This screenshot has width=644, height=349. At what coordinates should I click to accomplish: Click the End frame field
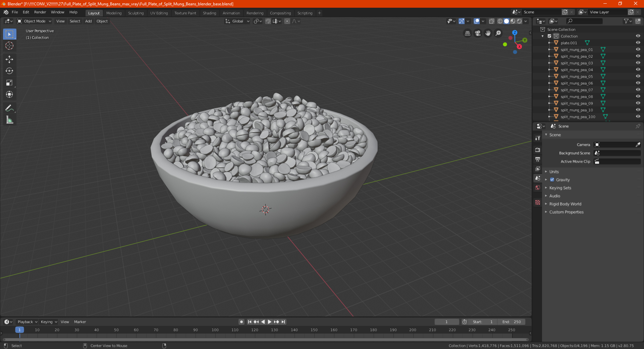click(512, 322)
